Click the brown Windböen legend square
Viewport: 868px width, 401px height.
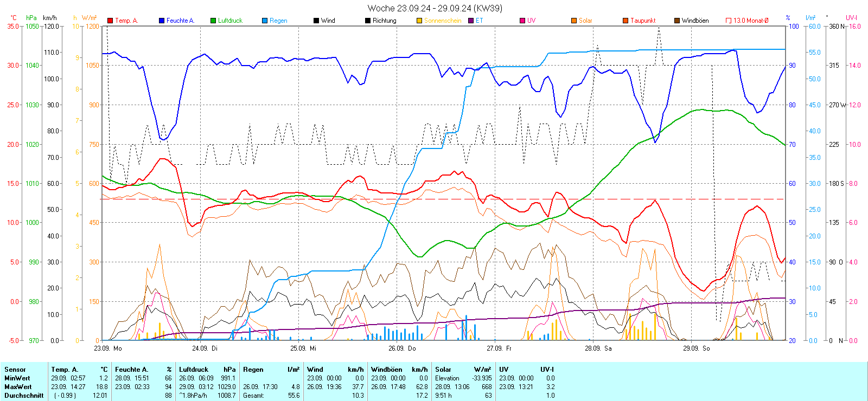(x=677, y=21)
